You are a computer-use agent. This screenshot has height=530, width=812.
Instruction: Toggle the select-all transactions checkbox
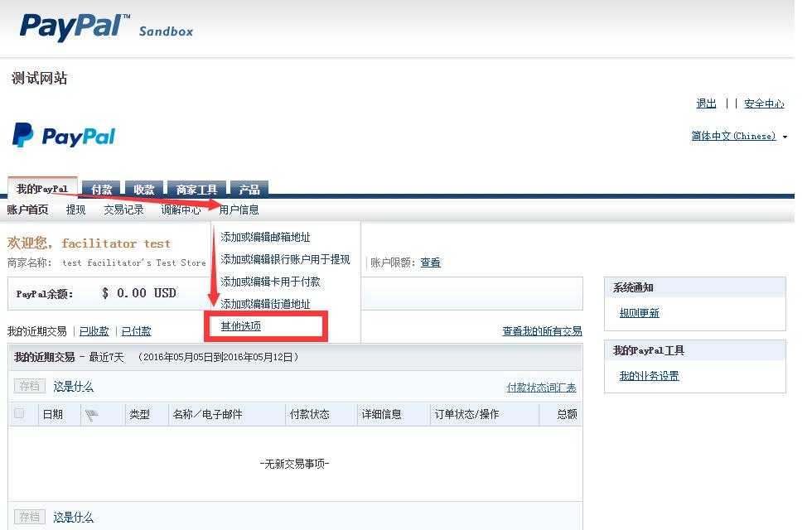pyautogui.click(x=19, y=413)
